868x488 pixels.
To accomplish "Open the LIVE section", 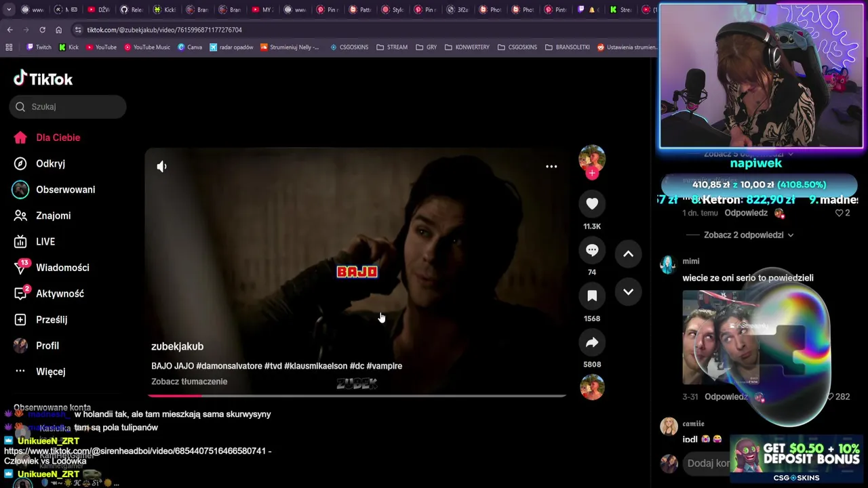I will click(34, 241).
